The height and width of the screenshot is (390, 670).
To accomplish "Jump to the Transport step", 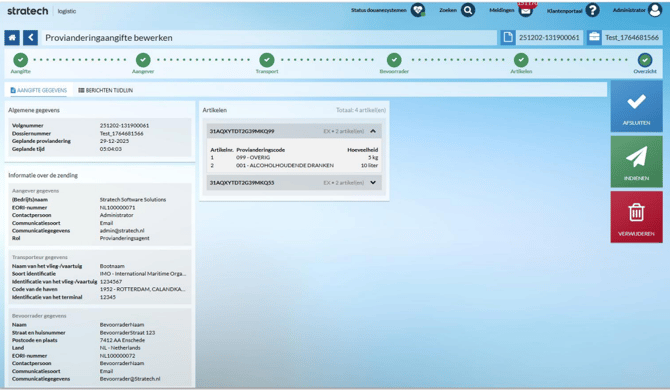I will coord(267,60).
